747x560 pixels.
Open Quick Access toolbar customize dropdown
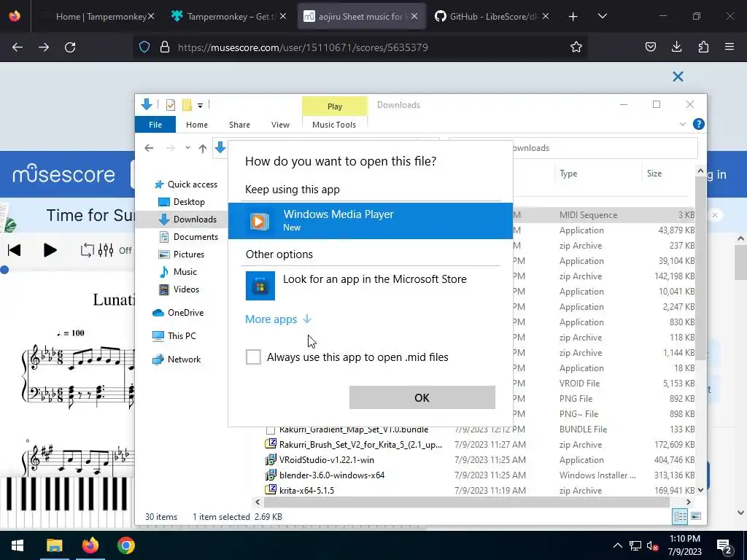[200, 105]
